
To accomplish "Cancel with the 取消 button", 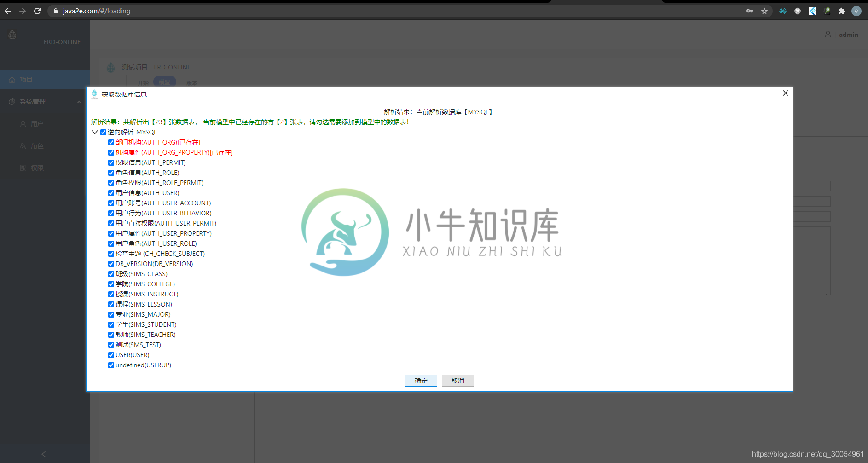I will [458, 381].
